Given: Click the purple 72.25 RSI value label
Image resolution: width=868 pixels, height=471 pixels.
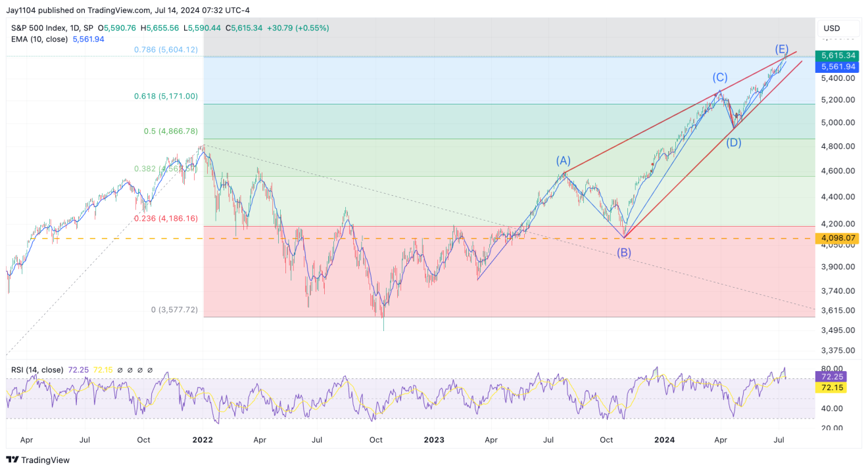Looking at the screenshot, I should pyautogui.click(x=831, y=377).
